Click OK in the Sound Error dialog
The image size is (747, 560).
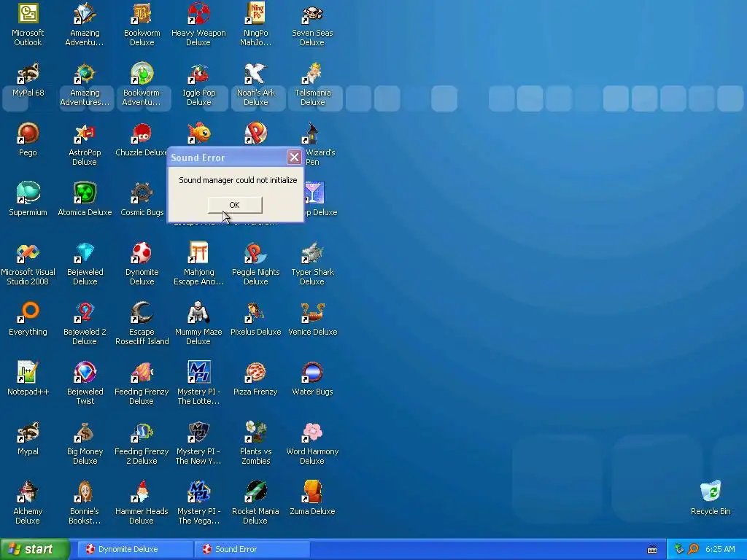pyautogui.click(x=234, y=205)
